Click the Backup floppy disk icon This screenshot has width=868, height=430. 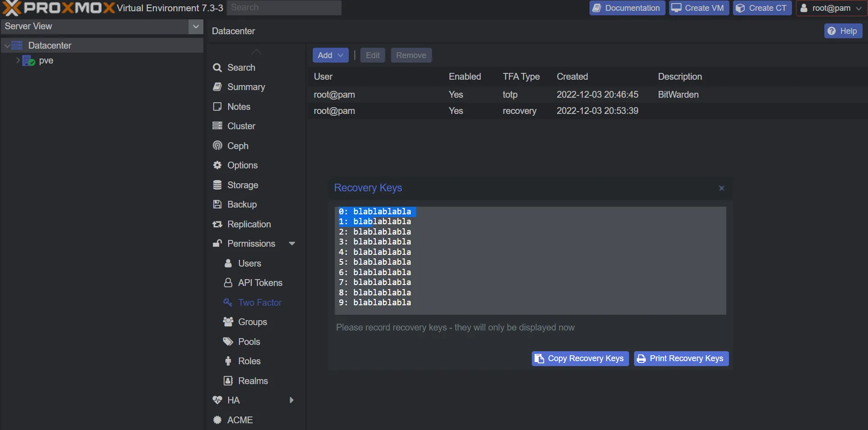(x=217, y=204)
